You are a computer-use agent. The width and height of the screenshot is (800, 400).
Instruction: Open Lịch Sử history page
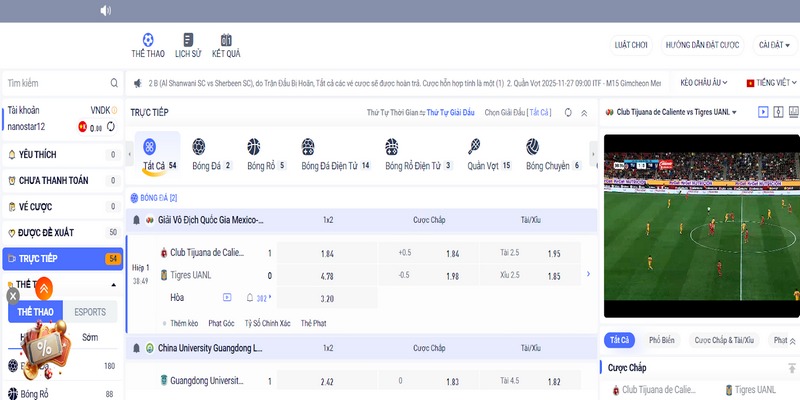click(x=187, y=45)
